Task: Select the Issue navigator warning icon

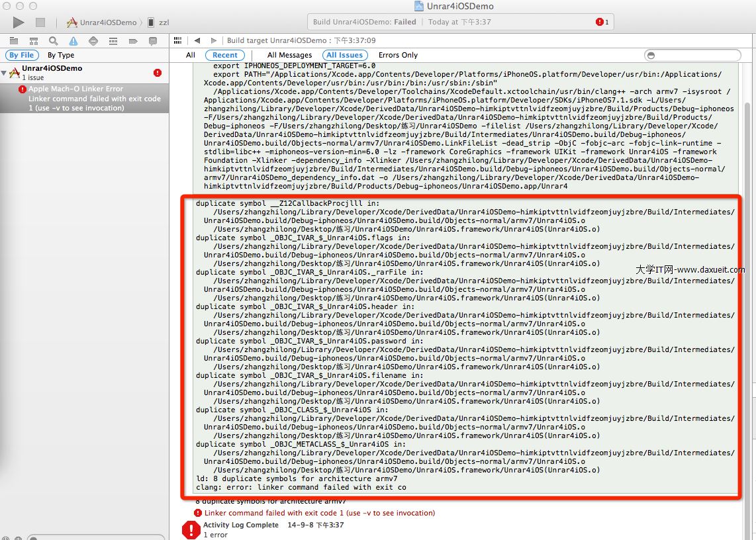Action: tap(73, 41)
